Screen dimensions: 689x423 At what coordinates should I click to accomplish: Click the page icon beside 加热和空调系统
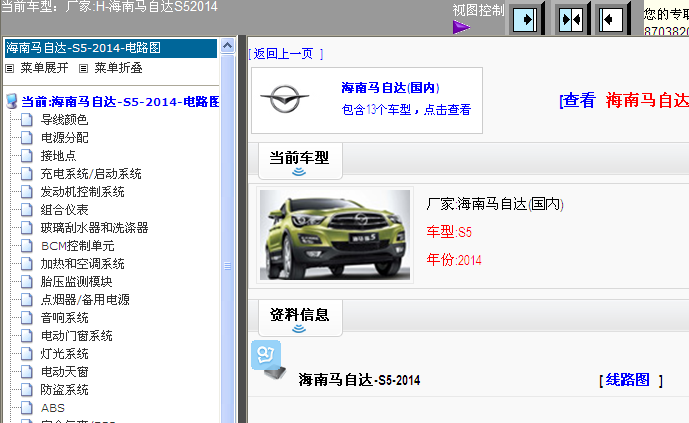[27, 264]
